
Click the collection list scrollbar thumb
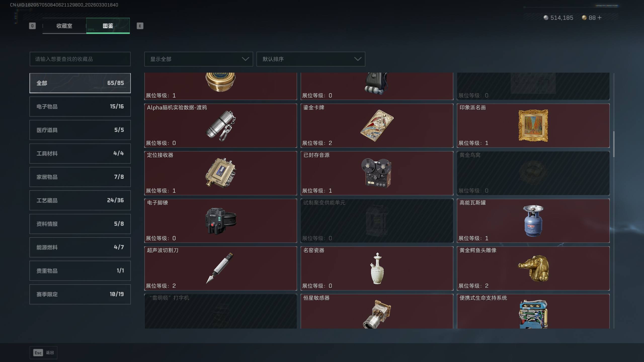[x=614, y=144]
